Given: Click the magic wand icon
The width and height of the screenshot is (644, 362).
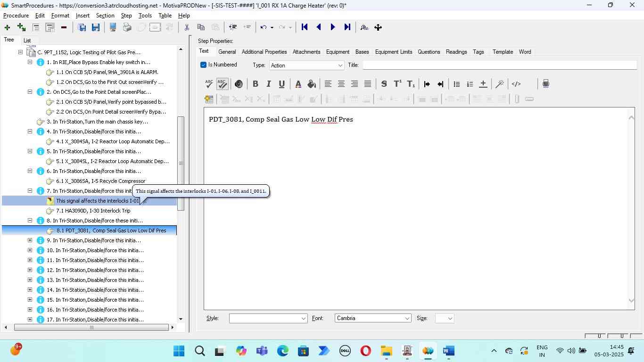Looking at the screenshot, I should tap(500, 84).
